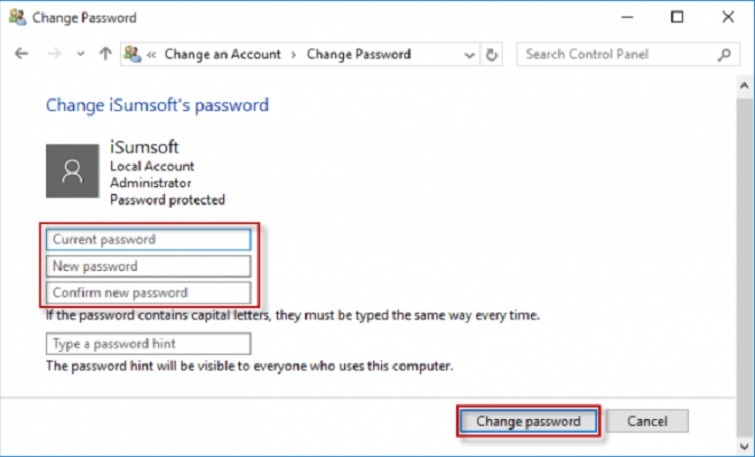Click the iSumsoft account avatar picture

(72, 170)
